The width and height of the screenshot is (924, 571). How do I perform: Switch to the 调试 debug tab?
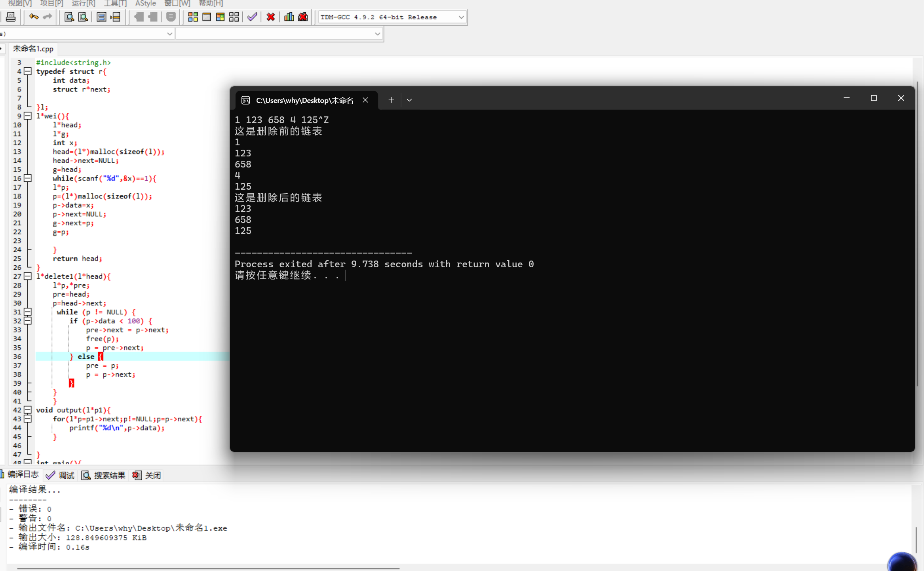tap(61, 475)
